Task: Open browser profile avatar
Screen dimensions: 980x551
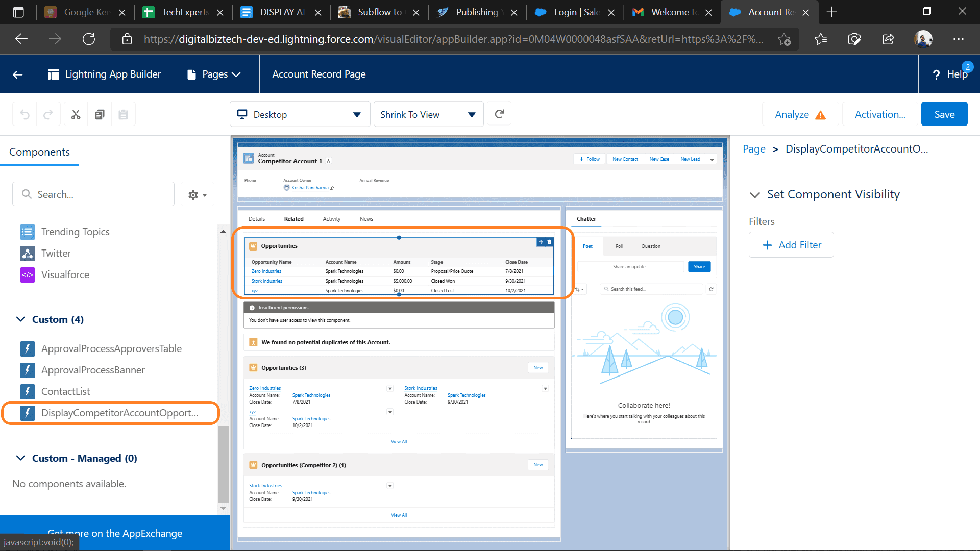Action: click(x=923, y=39)
